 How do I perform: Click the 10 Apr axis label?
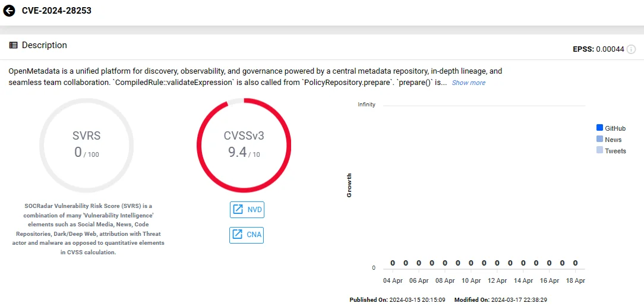(471, 281)
